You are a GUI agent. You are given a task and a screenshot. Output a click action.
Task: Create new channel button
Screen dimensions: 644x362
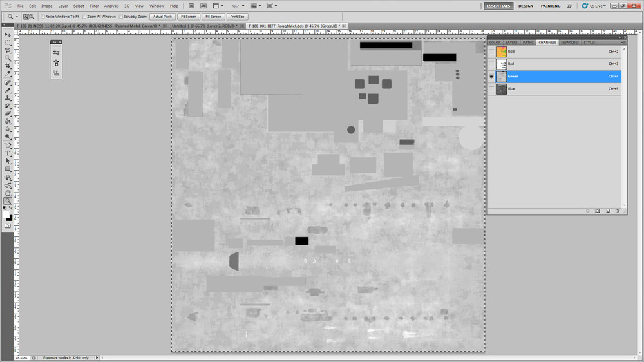(607, 211)
